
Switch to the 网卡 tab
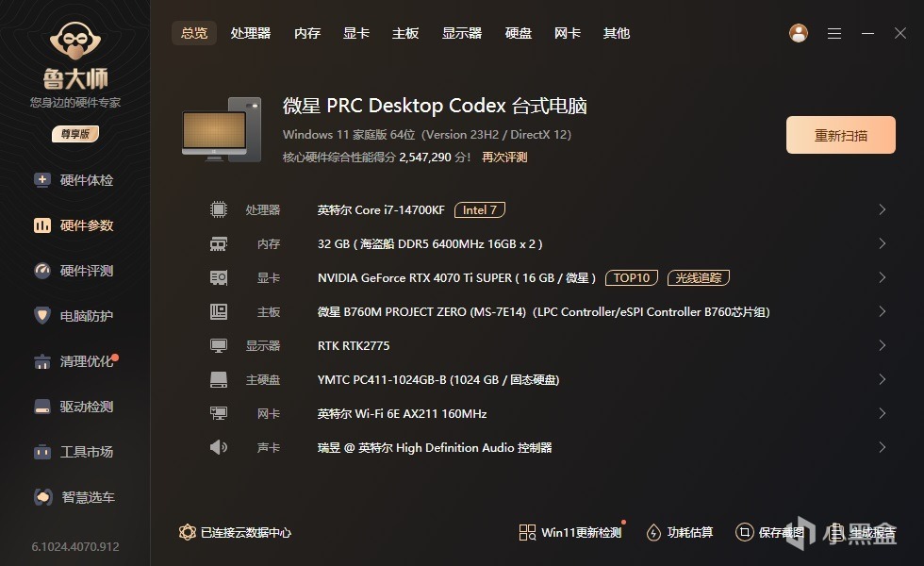click(568, 33)
